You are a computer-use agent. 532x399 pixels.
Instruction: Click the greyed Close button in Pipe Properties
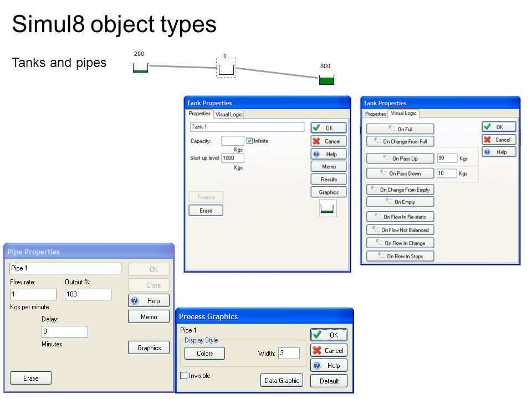point(149,285)
